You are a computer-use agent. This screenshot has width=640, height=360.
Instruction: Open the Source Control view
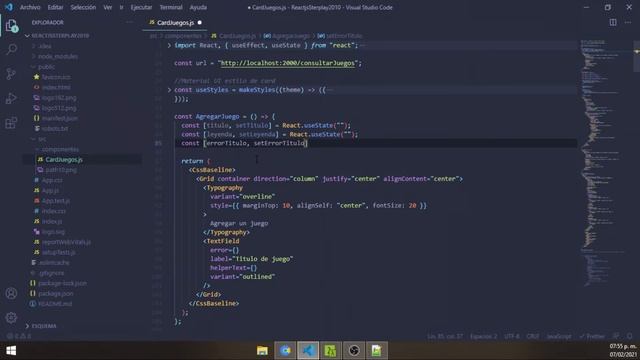click(11, 74)
